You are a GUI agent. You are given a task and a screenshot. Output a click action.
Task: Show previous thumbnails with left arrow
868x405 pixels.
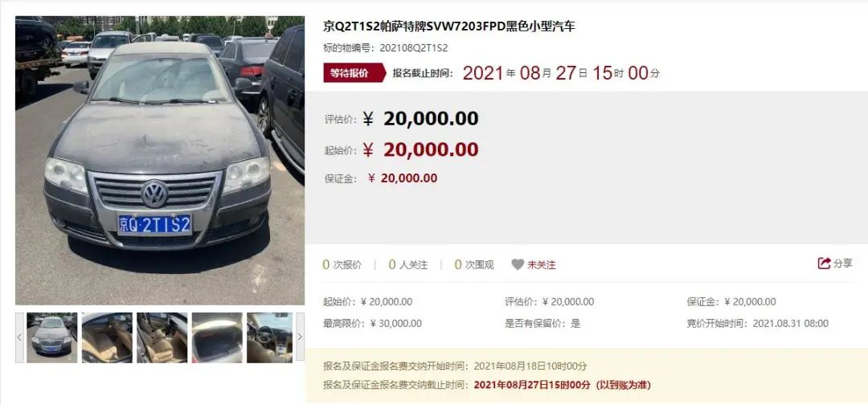click(19, 337)
